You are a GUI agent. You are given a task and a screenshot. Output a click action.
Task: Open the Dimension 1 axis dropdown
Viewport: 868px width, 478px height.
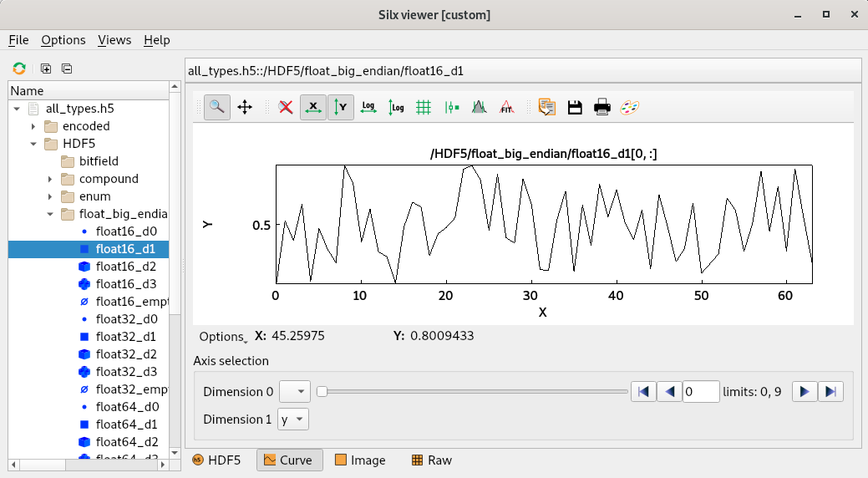click(x=292, y=420)
